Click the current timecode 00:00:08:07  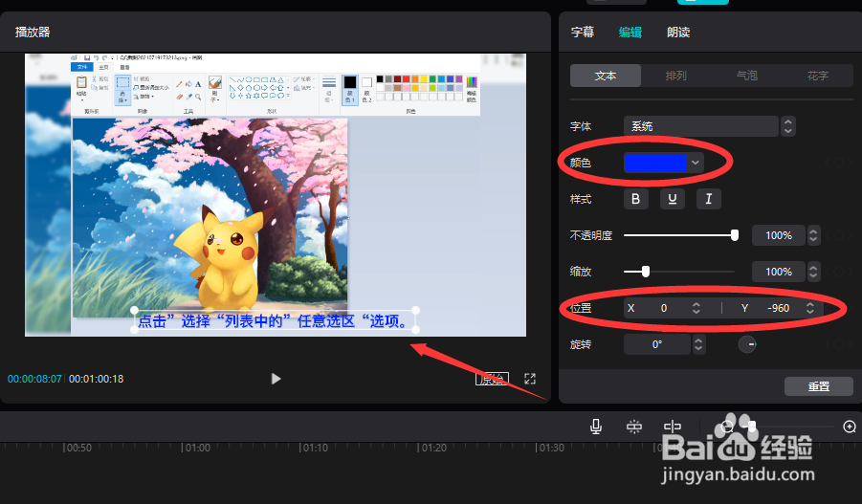pos(34,379)
